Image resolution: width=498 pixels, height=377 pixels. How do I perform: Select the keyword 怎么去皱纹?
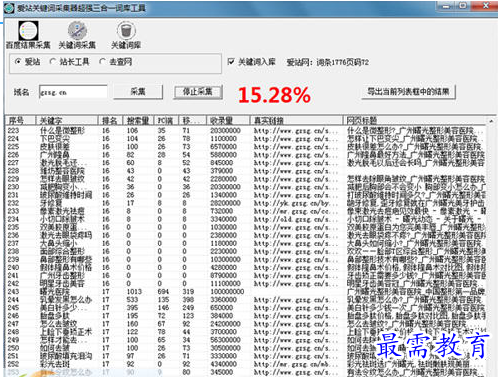click(x=58, y=324)
